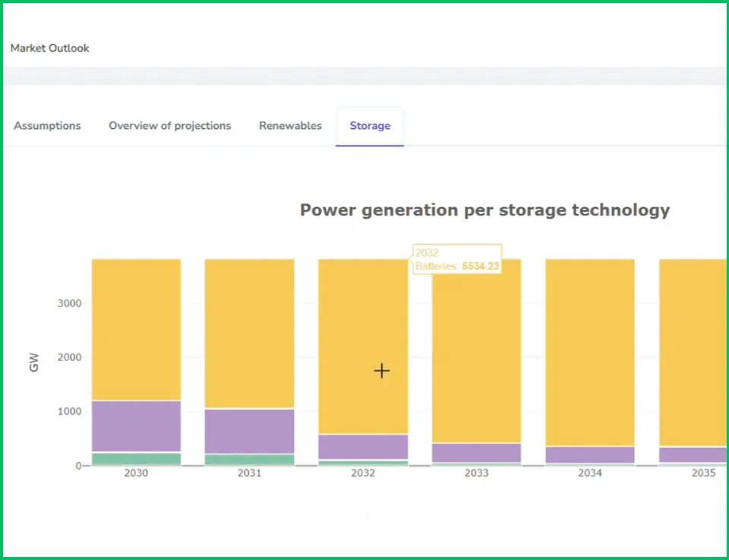Click the yellow Batteries segment for 2030

click(x=137, y=330)
